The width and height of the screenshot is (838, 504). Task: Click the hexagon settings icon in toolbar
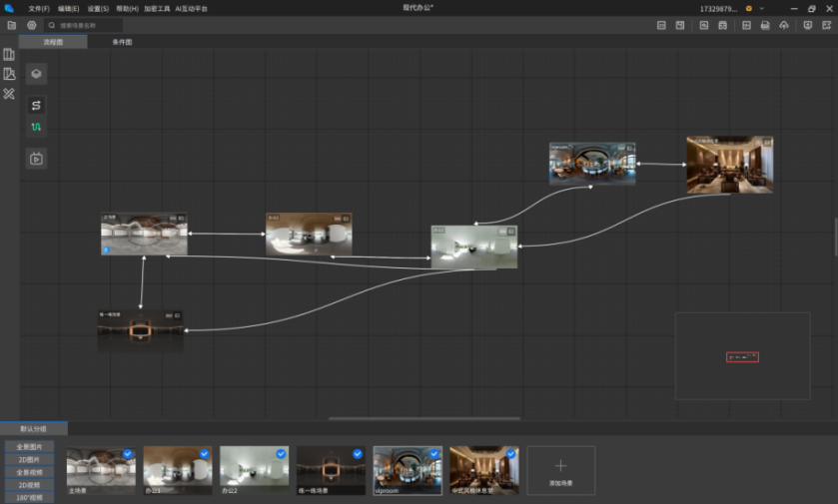[x=31, y=25]
